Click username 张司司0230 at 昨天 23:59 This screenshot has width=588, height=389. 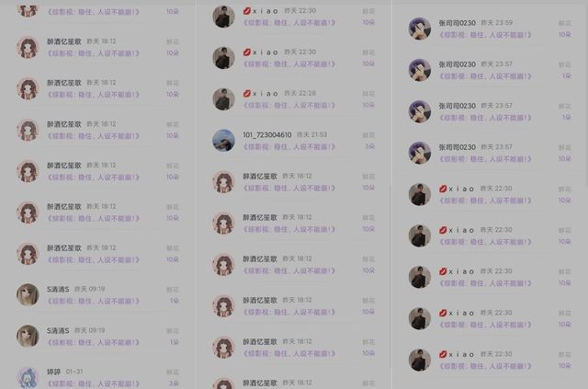(458, 23)
